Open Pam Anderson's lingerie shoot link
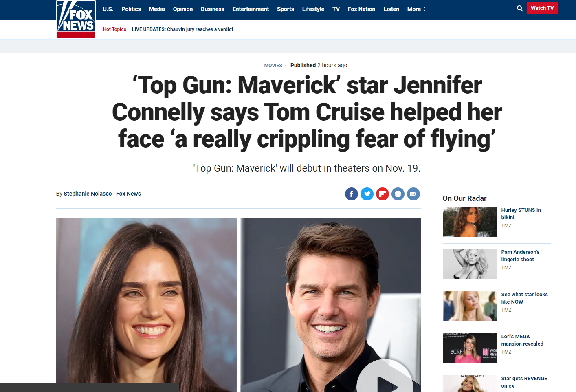The image size is (576, 392). 520,256
